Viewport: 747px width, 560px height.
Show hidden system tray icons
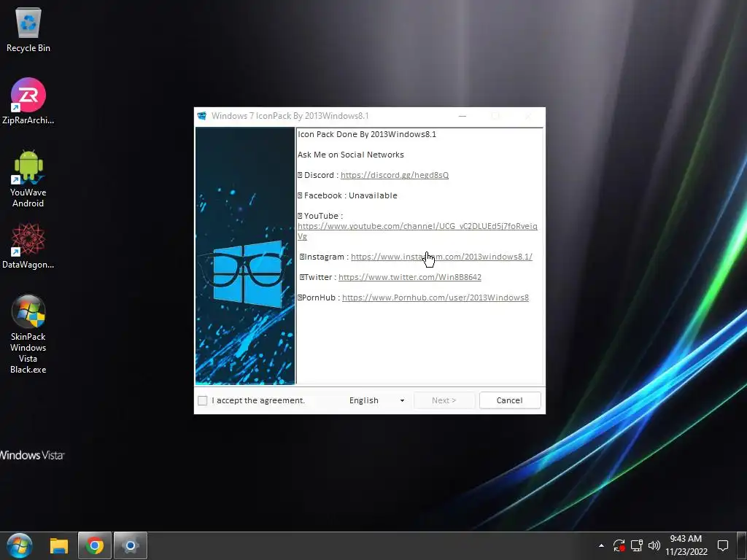pyautogui.click(x=601, y=545)
